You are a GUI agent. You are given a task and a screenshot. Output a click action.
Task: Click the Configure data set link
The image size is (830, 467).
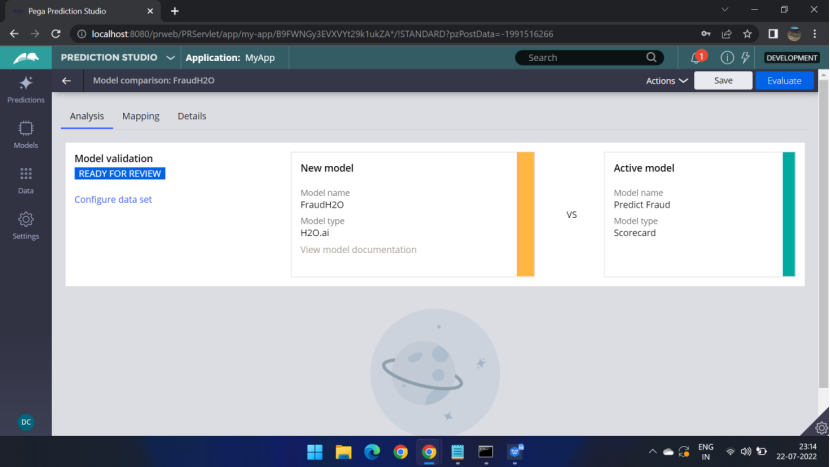113,199
